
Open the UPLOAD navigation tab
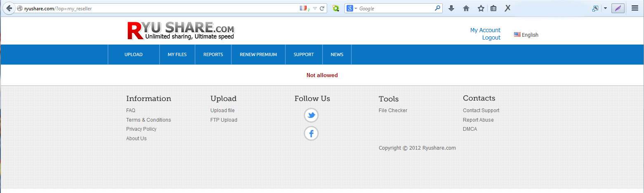(x=134, y=54)
